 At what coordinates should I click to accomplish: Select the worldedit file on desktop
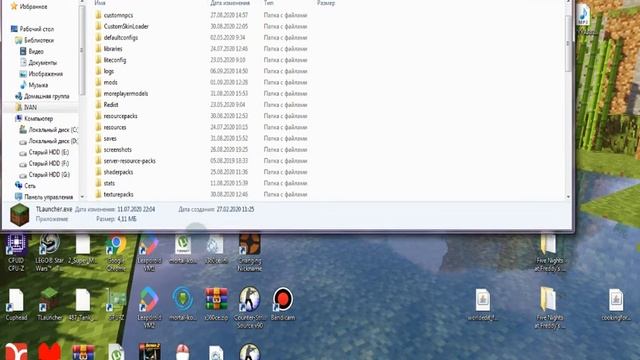click(482, 304)
